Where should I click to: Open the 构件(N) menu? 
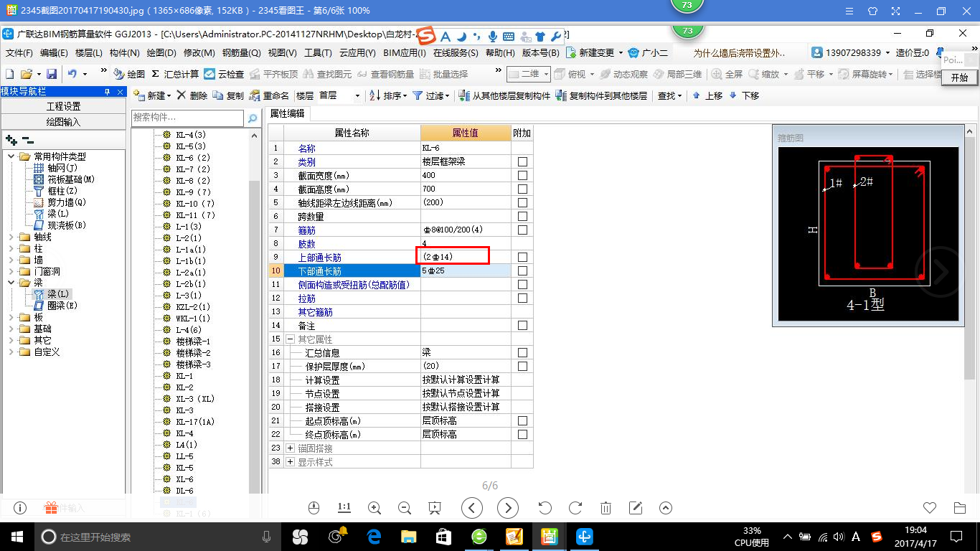pyautogui.click(x=124, y=53)
